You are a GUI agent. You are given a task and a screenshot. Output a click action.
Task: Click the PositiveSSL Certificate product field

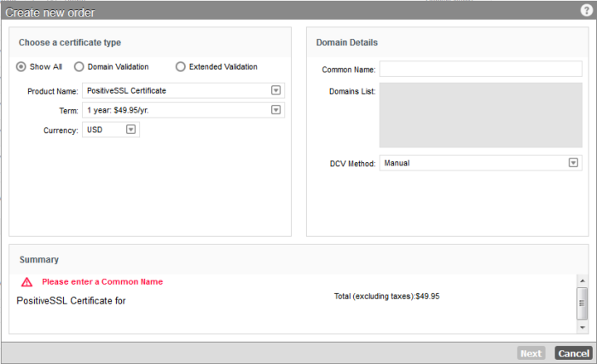coord(183,90)
